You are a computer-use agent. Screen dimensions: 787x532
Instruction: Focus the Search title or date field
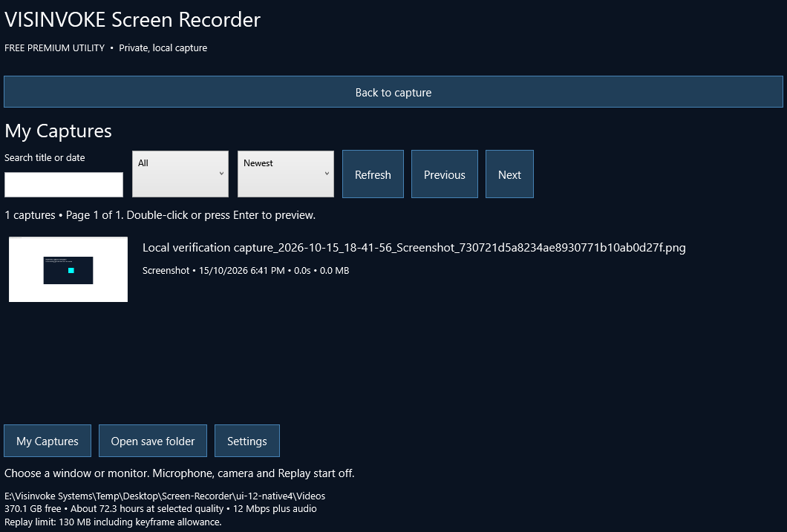[64, 185]
